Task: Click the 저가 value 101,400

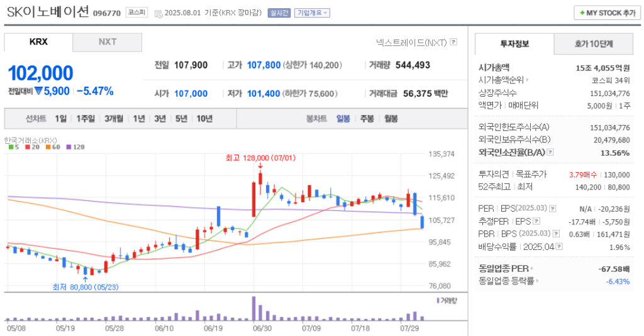Action: pos(264,94)
